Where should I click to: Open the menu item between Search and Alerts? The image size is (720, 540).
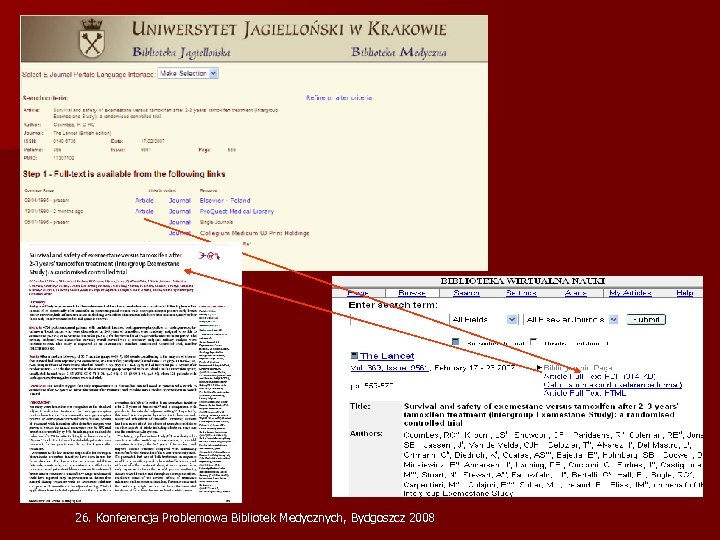[521, 293]
